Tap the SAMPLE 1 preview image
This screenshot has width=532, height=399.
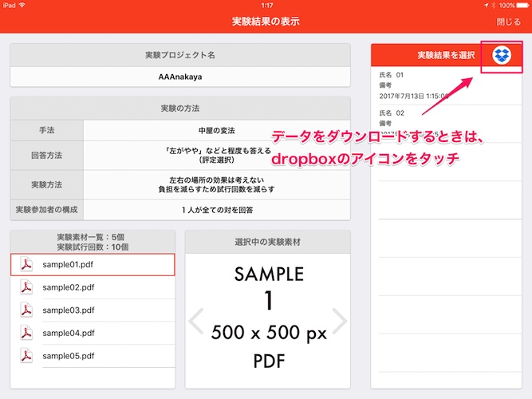[269, 318]
